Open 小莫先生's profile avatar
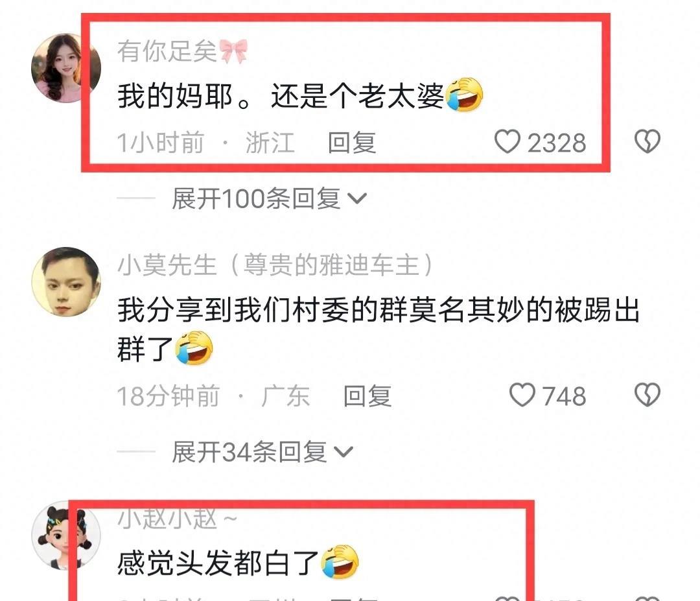700x601 pixels. point(66,282)
